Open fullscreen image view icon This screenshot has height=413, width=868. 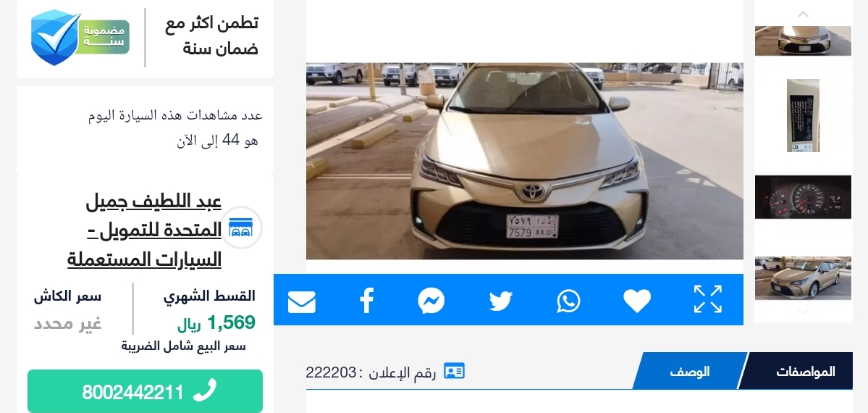click(708, 299)
